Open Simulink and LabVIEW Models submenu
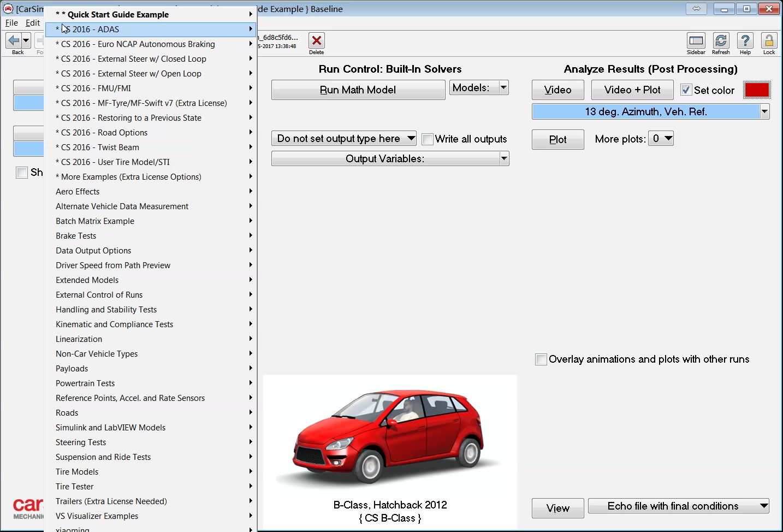Screen dimensions: 783x532 click(151, 428)
